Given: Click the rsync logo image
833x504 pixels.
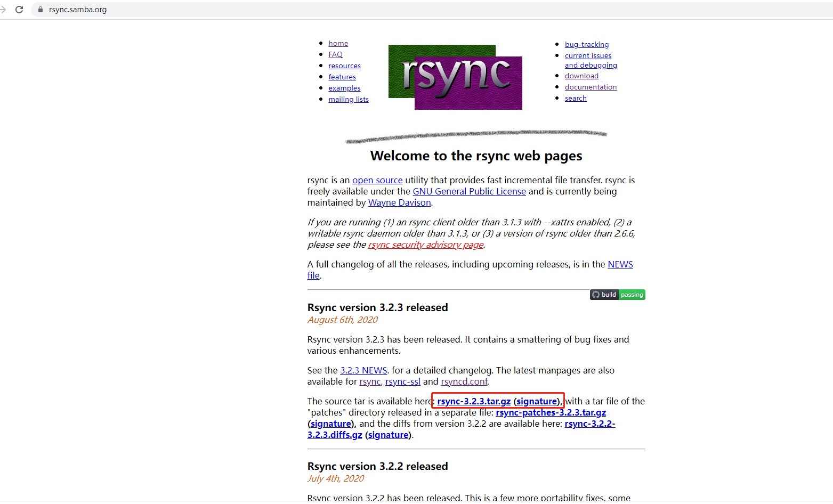Looking at the screenshot, I should (x=456, y=77).
